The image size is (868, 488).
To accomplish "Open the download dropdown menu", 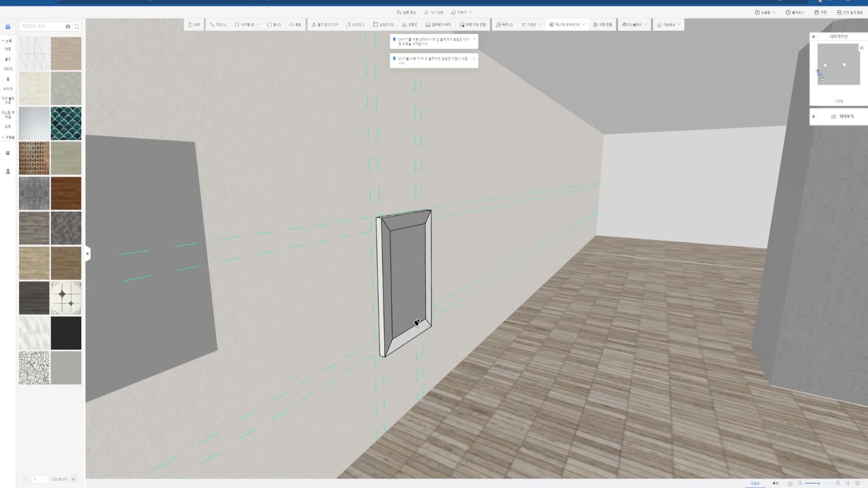I will [668, 25].
